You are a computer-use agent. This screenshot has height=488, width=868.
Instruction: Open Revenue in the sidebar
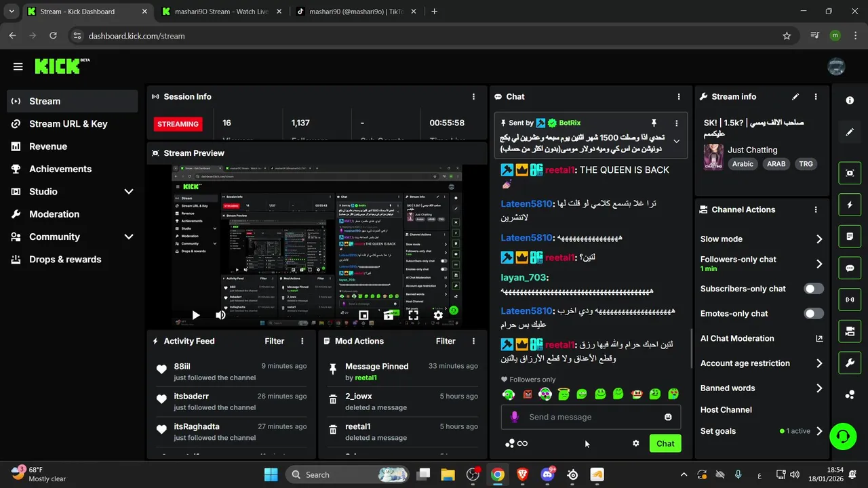[73, 146]
